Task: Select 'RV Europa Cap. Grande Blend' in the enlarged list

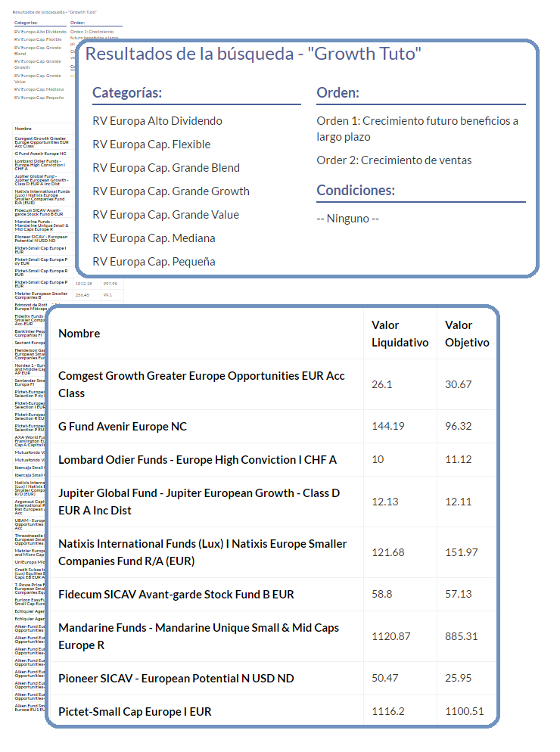Action: (166, 168)
